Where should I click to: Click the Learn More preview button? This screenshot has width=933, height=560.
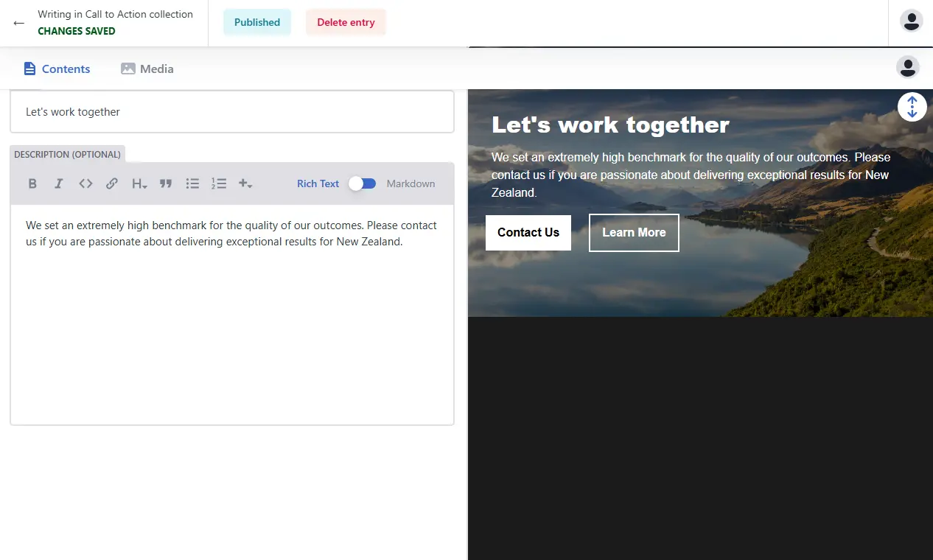click(634, 232)
